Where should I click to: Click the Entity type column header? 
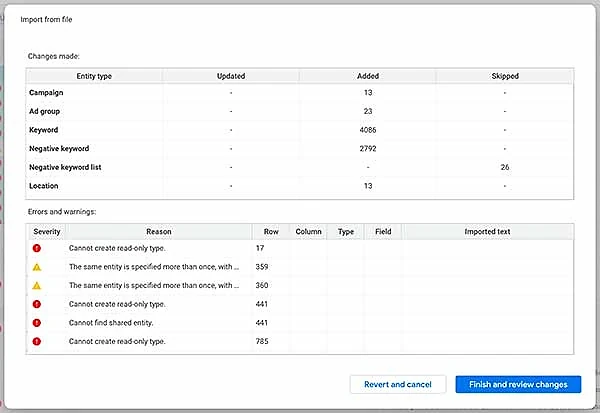94,76
